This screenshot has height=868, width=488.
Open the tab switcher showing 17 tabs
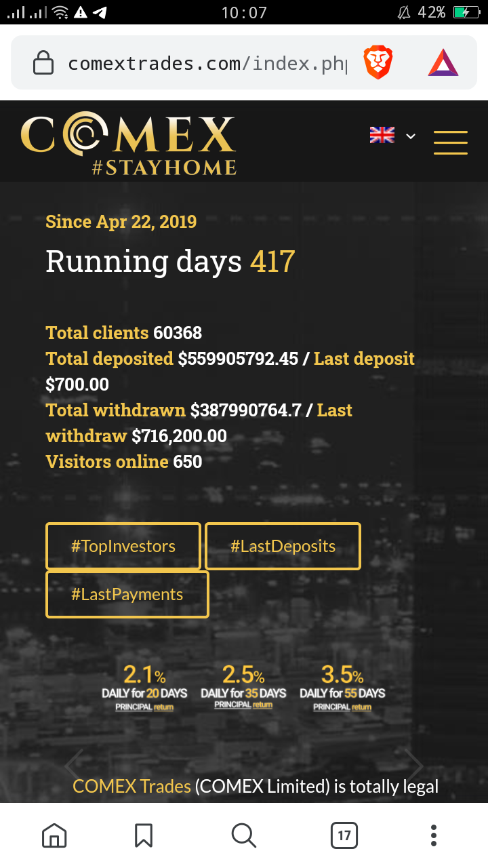[344, 835]
